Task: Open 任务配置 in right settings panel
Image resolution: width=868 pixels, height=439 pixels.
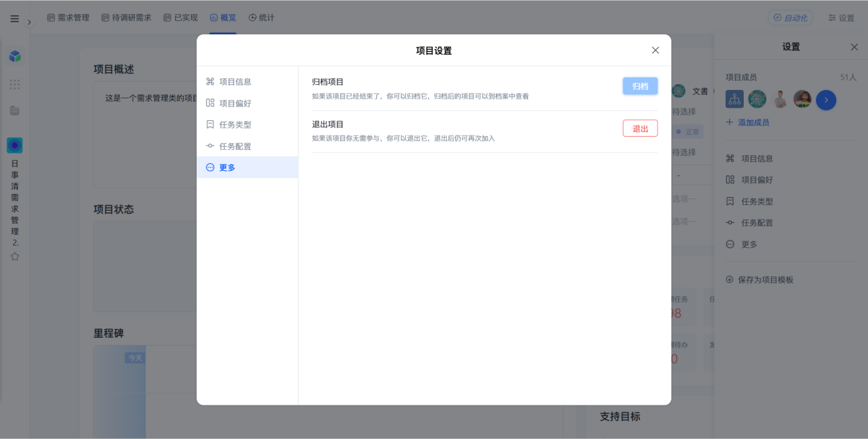Action: pos(750,223)
